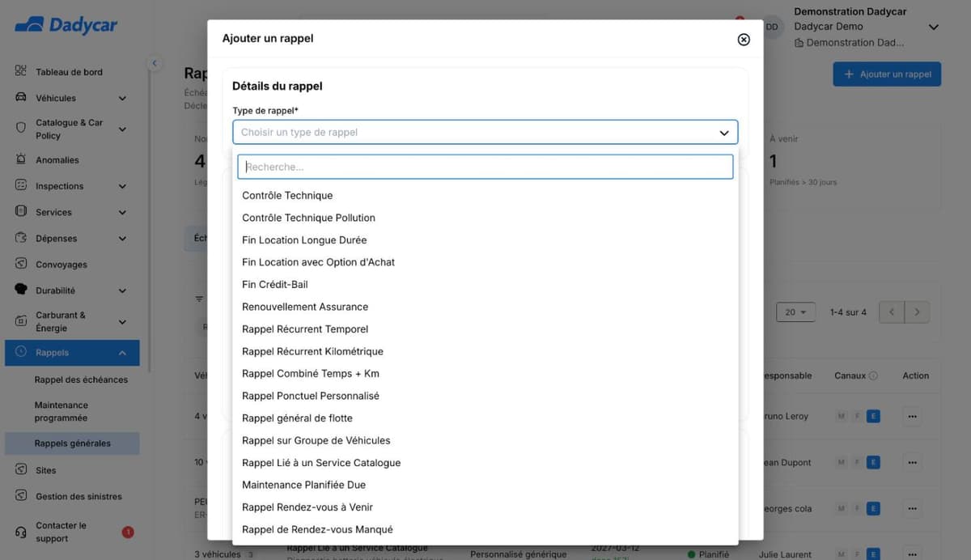Collapse the Rappels sidebar section
This screenshot has height=560, width=971.
click(122, 353)
